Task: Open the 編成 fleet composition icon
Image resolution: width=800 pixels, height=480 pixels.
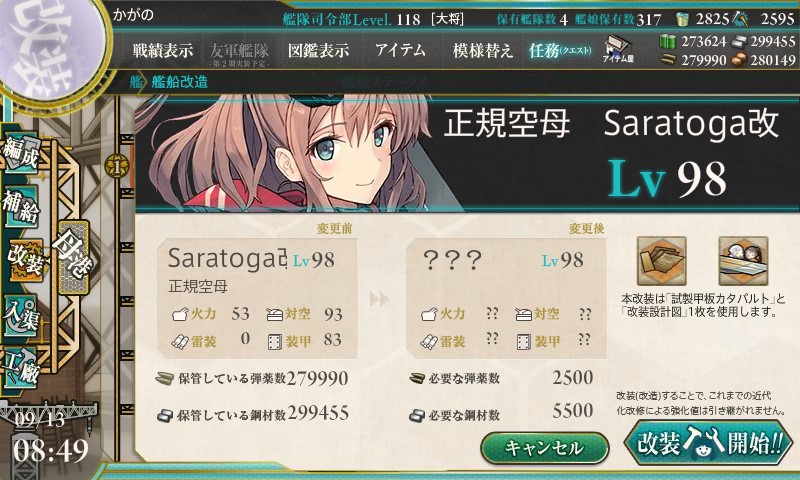Action: tap(21, 153)
